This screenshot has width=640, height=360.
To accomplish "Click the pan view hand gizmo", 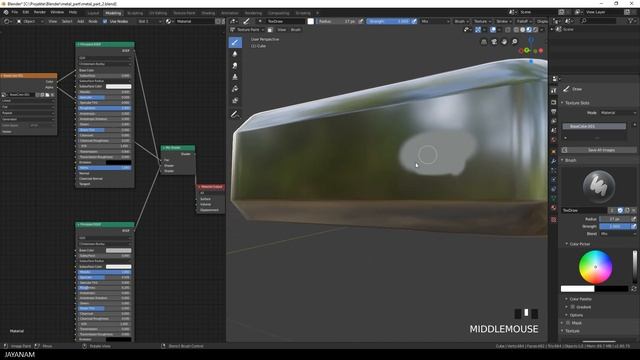I will point(504,42).
